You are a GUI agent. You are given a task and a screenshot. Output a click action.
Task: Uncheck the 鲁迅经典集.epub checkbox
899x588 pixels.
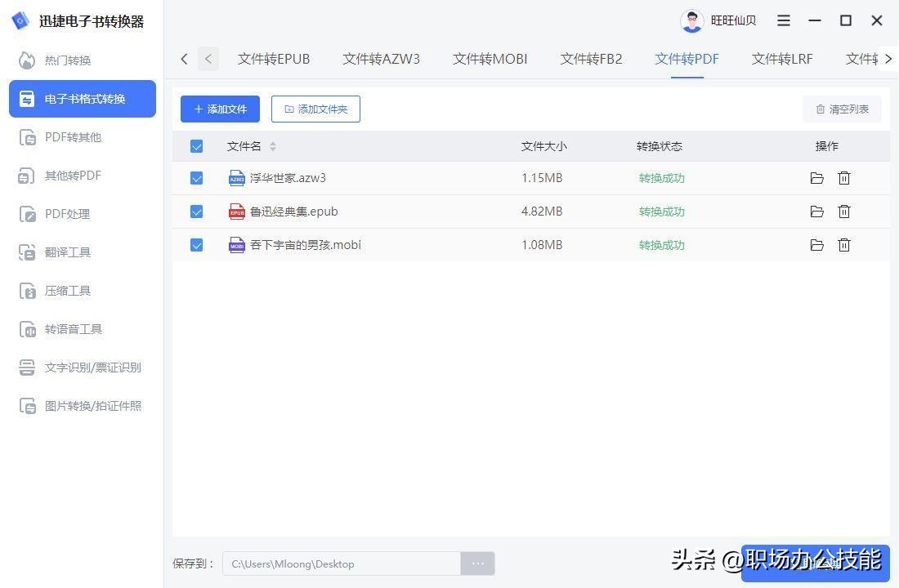(196, 211)
